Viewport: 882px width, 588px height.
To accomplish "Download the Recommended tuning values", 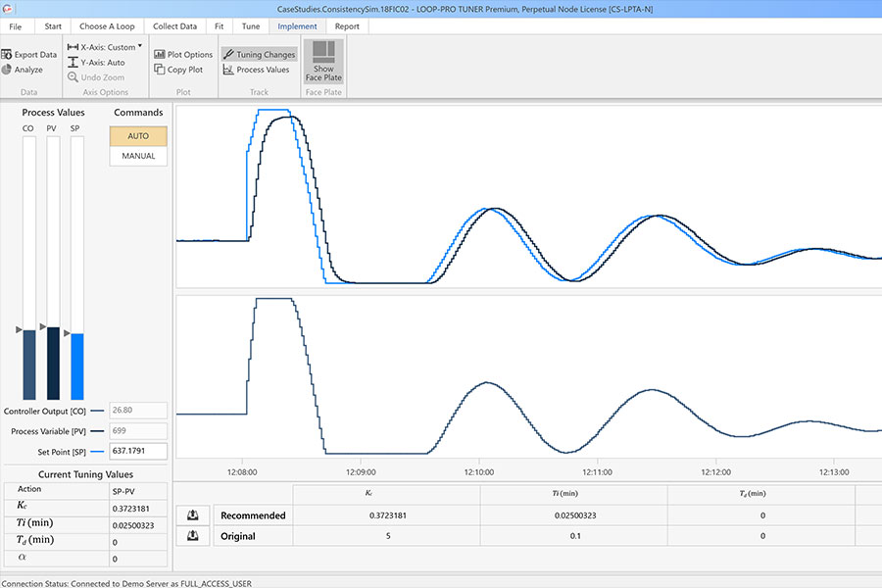I will pos(192,515).
